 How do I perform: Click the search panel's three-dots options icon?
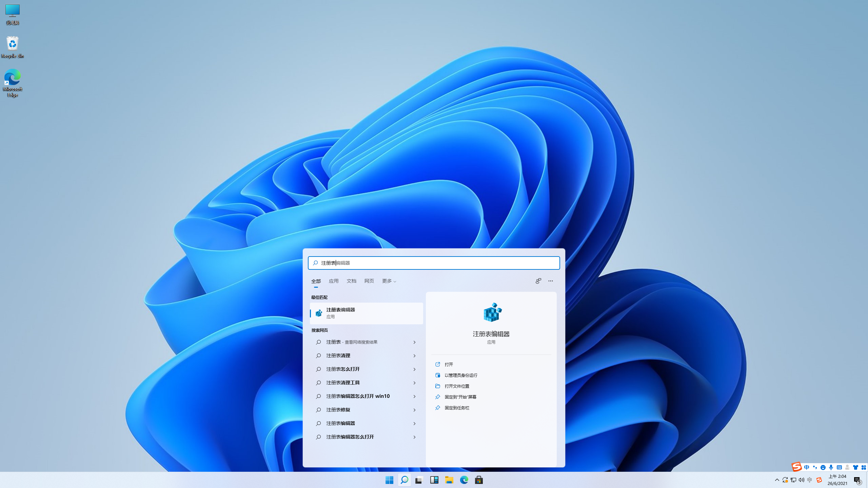coord(550,281)
